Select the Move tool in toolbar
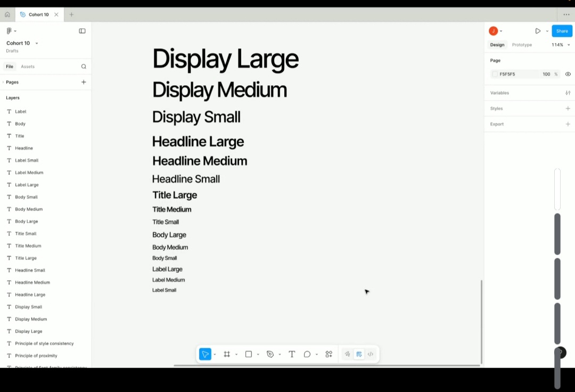Viewport: 575px width, 392px height. 206,354
